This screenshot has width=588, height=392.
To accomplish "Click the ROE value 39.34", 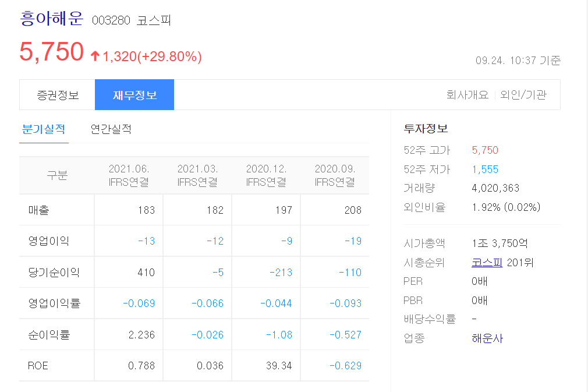I will click(279, 366).
